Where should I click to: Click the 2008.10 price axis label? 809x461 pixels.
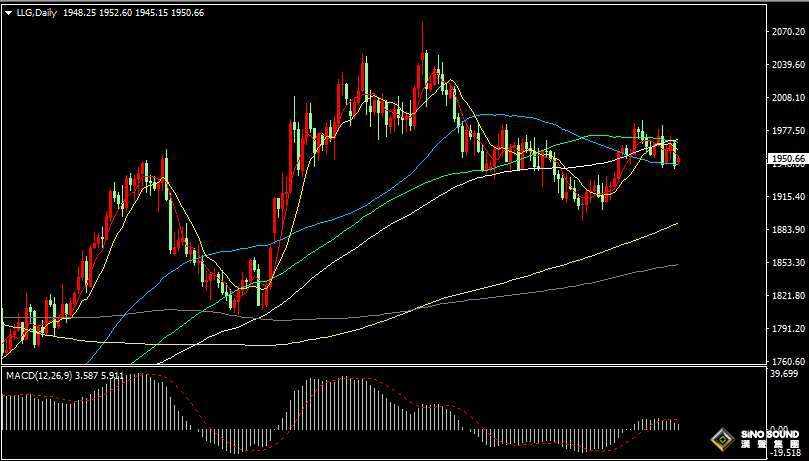point(787,98)
